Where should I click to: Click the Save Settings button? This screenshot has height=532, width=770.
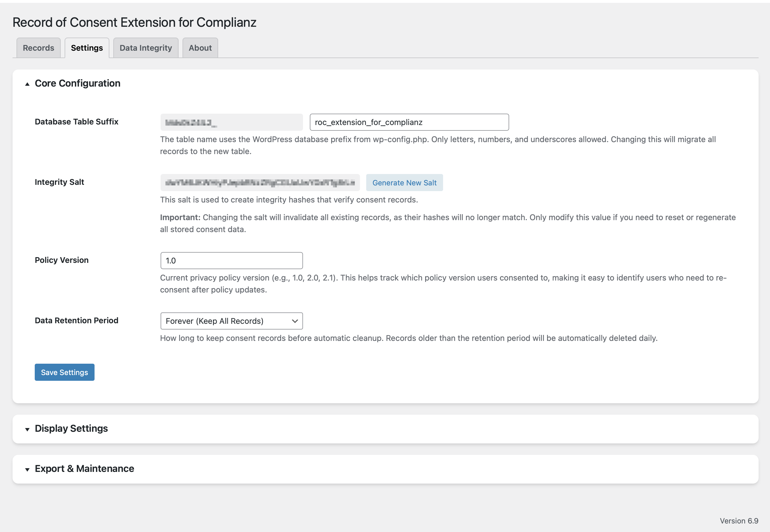64,372
